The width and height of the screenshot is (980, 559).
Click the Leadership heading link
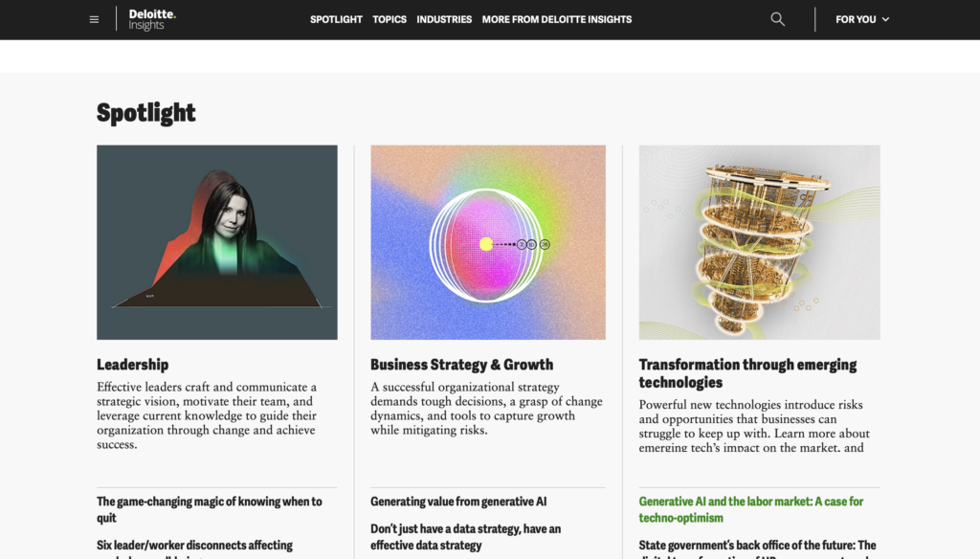click(132, 365)
